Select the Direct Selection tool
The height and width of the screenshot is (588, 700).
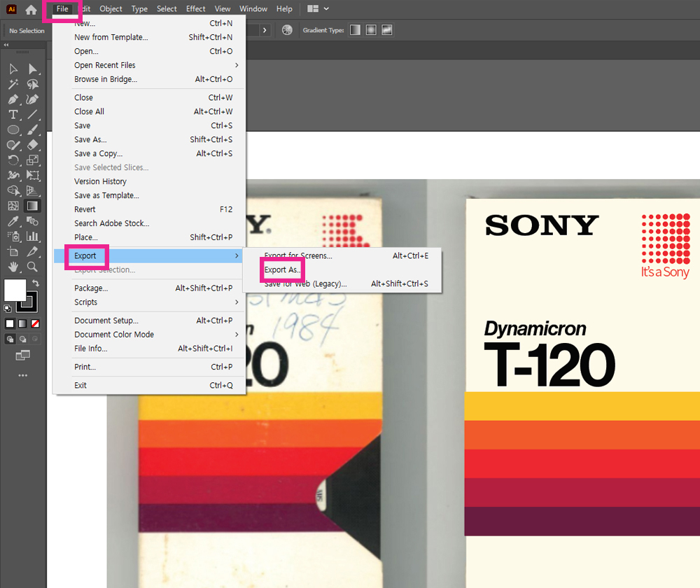coord(33,69)
